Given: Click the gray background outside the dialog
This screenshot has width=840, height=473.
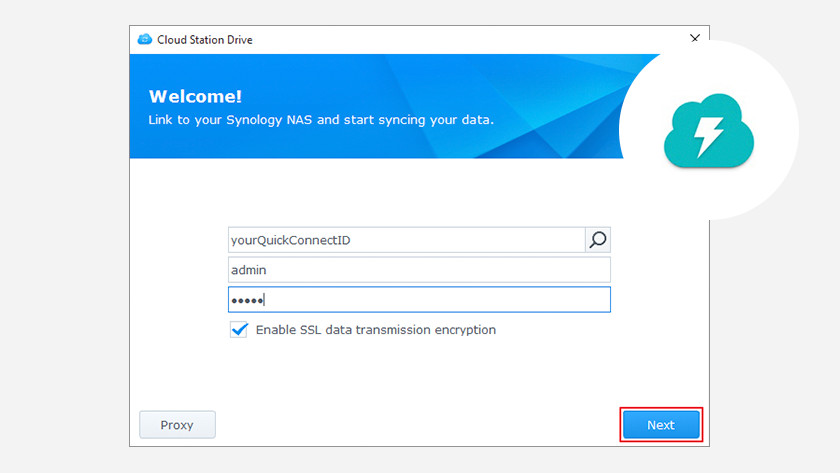Looking at the screenshot, I should tap(64, 236).
